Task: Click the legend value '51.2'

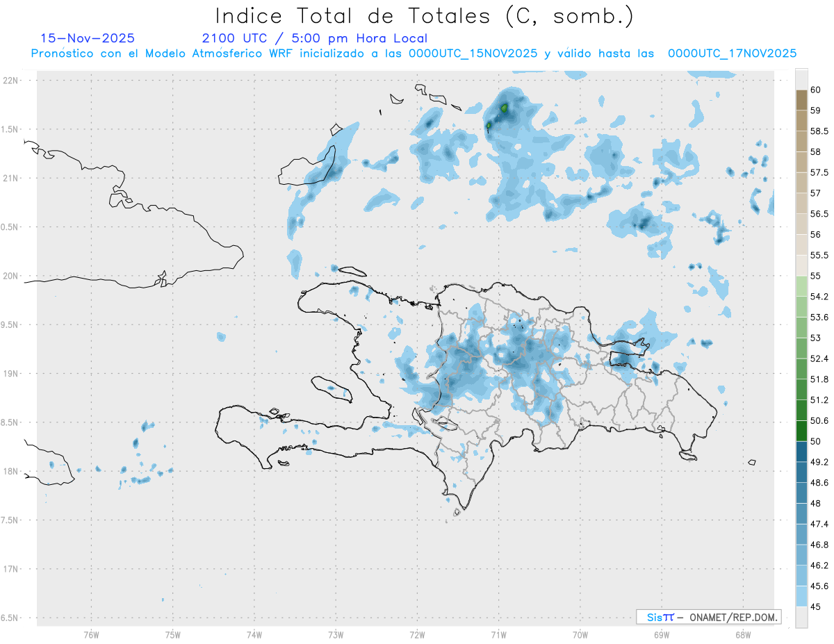Action: point(820,400)
